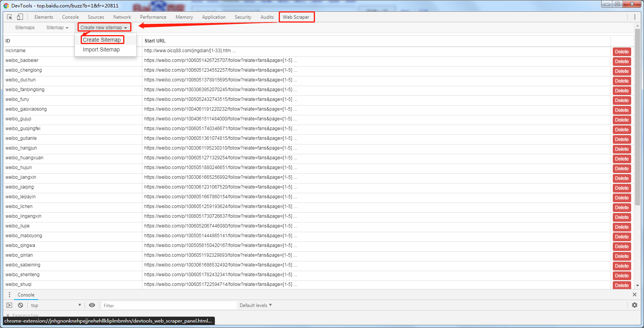Click the console Filter input field
Image resolution: width=644 pixels, height=328 pixels.
(169, 305)
